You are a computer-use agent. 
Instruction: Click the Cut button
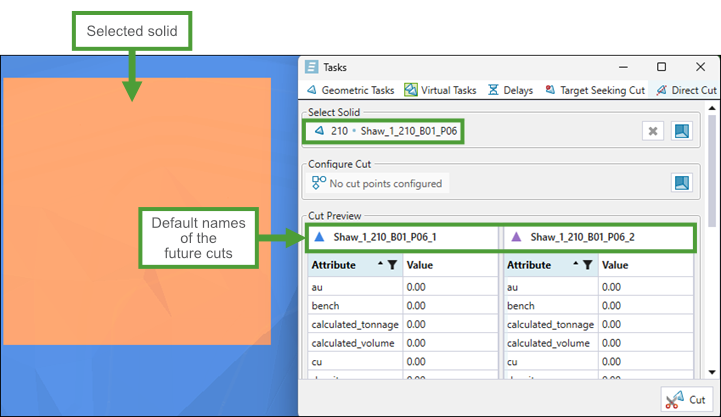tap(687, 400)
